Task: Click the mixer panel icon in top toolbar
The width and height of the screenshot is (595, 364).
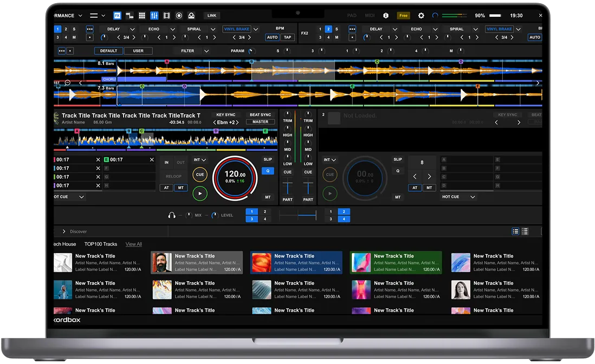Action: coord(154,16)
